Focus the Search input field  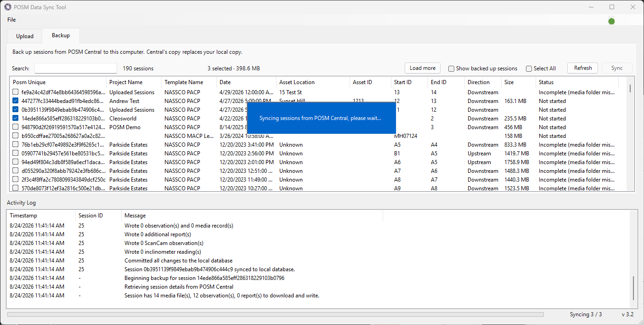click(76, 68)
